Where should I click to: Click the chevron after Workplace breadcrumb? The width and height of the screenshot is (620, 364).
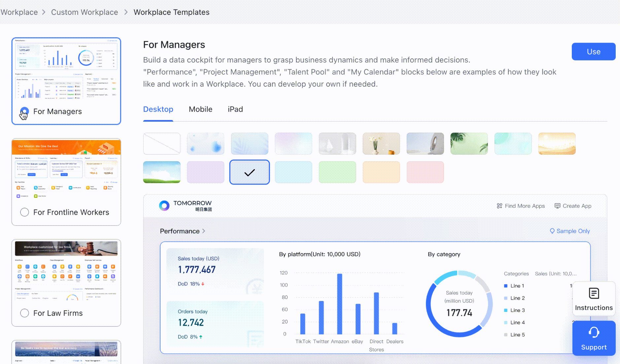(x=44, y=12)
